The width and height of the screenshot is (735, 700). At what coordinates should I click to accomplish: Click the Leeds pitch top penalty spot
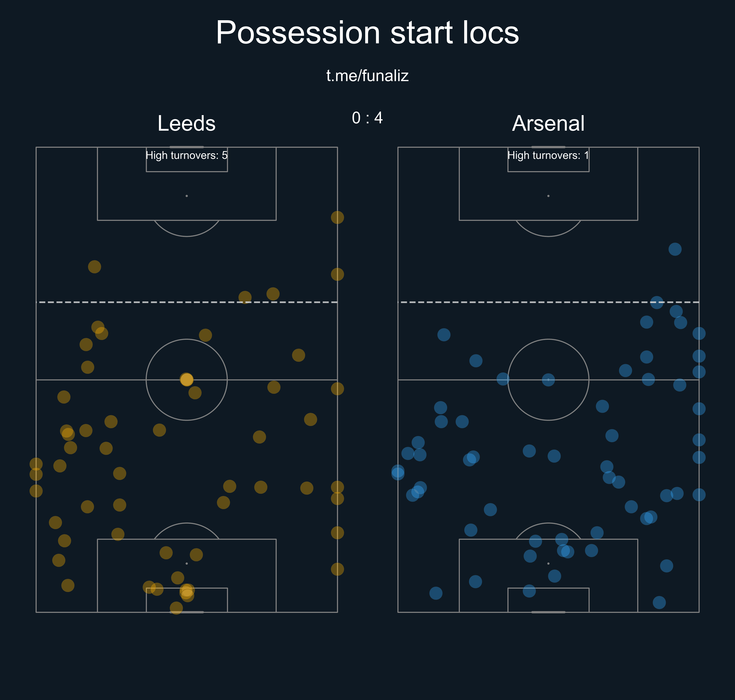(x=186, y=196)
